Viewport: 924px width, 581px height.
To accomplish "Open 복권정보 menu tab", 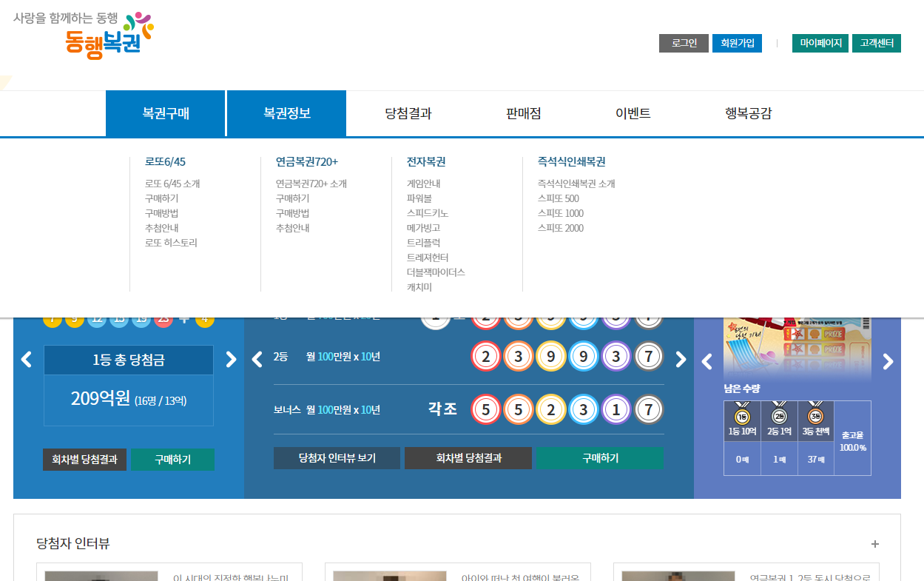I will coord(287,114).
